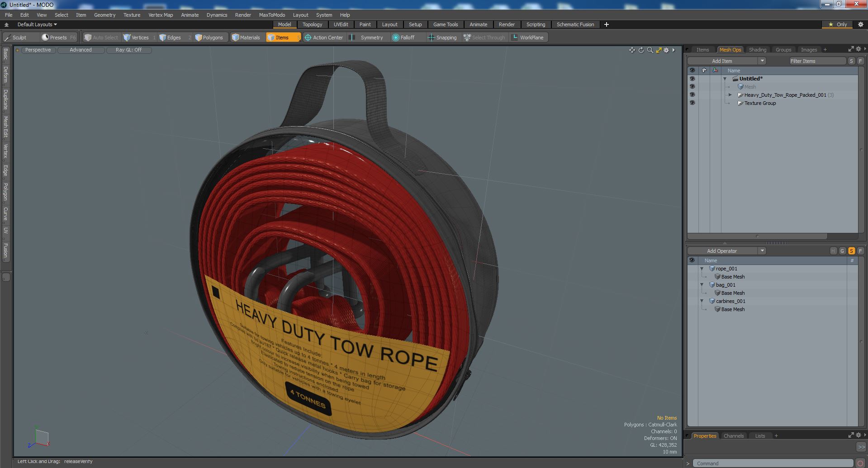Click the viewport rotate icon
Image resolution: width=868 pixels, height=468 pixels.
641,50
